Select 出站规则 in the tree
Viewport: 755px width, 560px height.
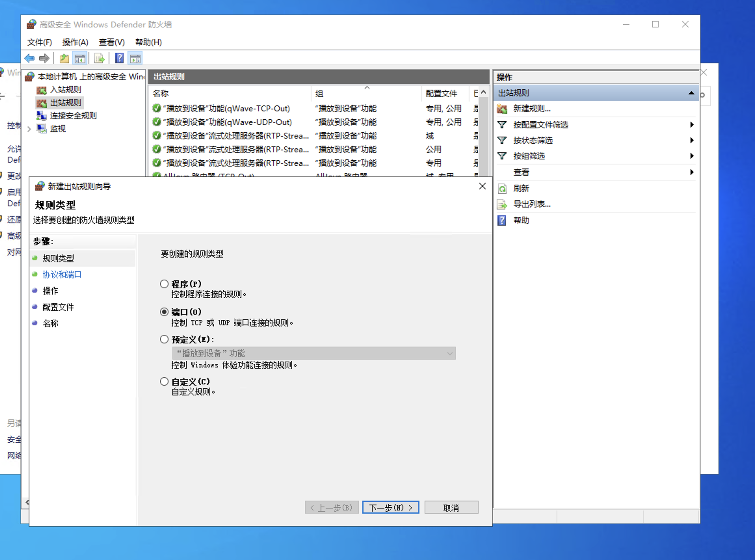click(x=65, y=103)
